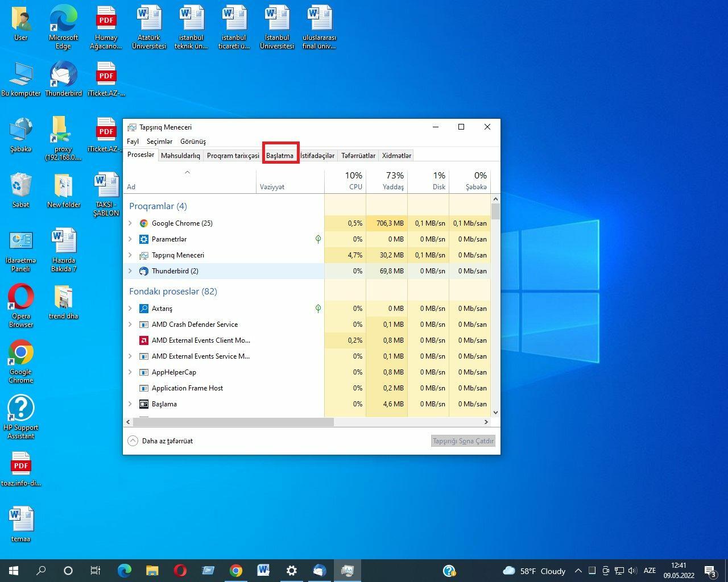The image size is (728, 582).
Task: Select the Thunderbird process icon in list
Action: (x=144, y=271)
